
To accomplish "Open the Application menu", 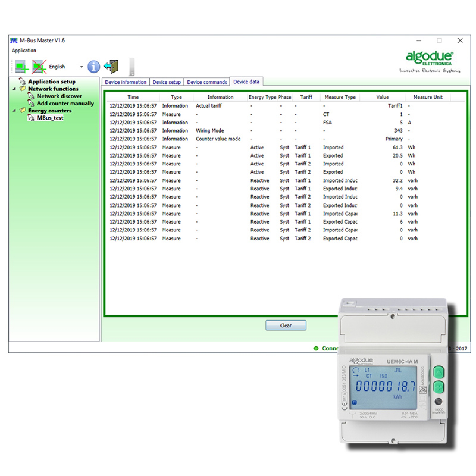I will pyautogui.click(x=24, y=51).
